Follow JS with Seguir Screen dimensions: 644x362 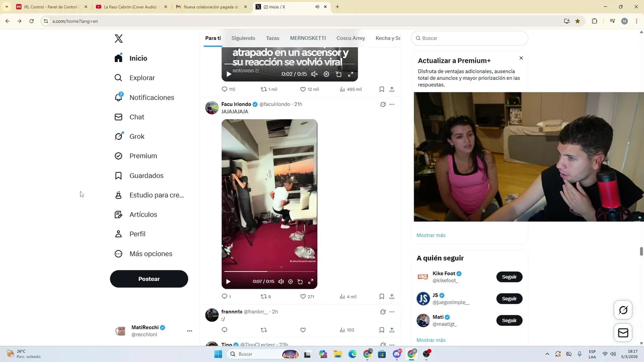click(509, 299)
